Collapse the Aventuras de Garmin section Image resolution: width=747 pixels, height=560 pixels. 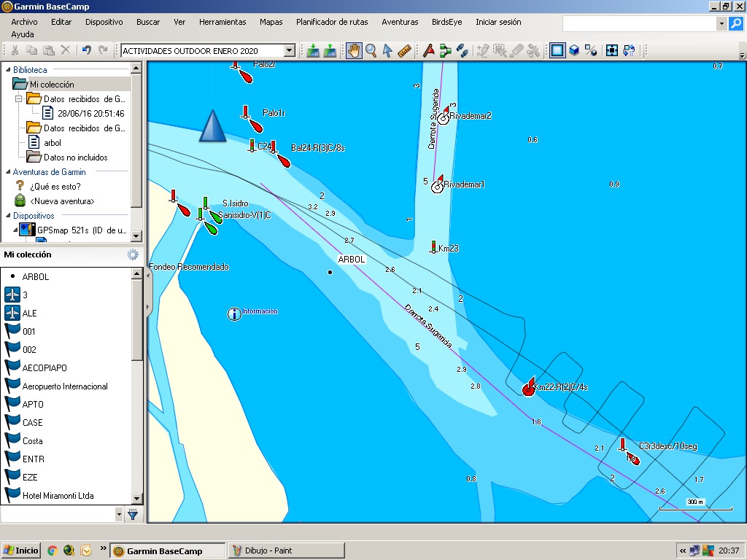[x=8, y=172]
